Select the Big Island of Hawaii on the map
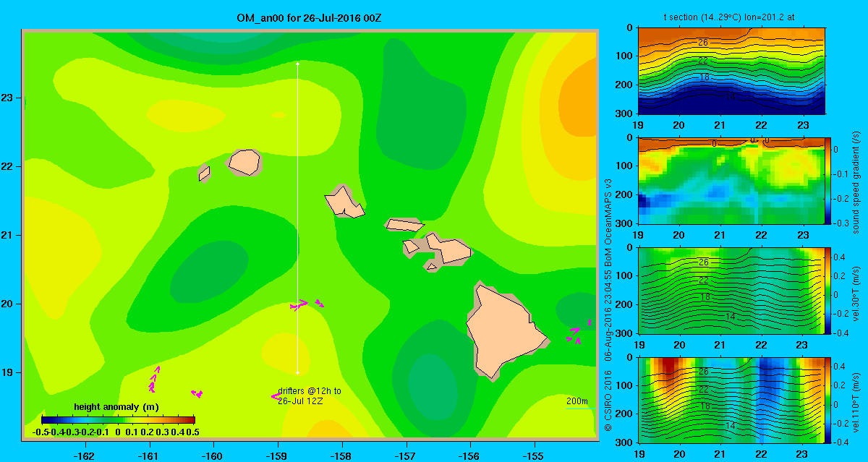The height and width of the screenshot is (462, 868). point(508,332)
